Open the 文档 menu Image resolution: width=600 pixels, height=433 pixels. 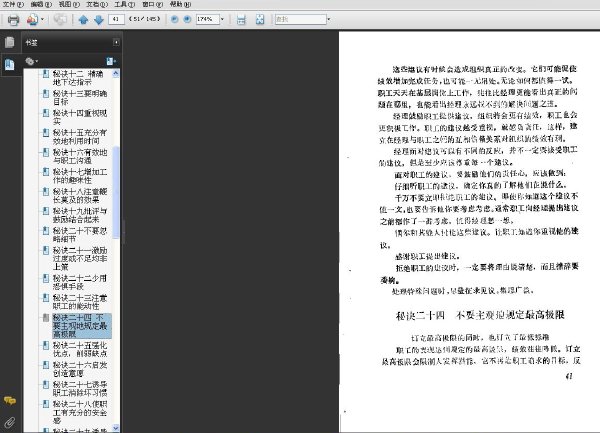(x=97, y=4)
